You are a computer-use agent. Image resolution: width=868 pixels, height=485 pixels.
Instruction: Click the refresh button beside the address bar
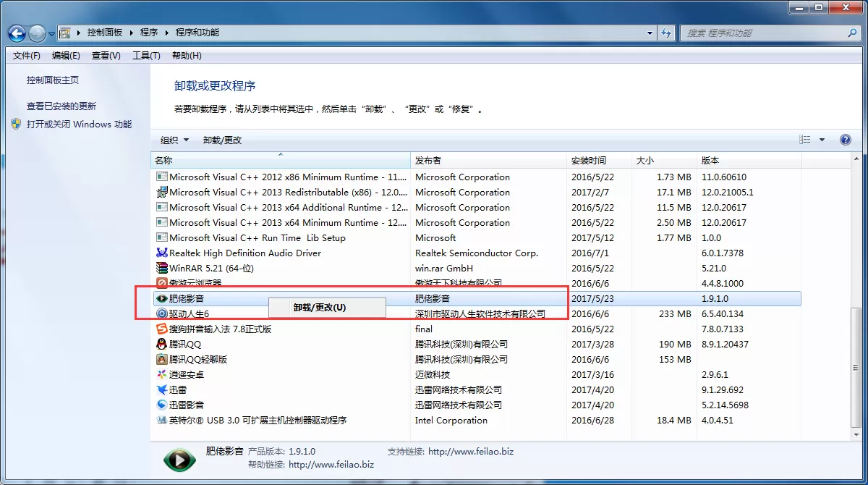[667, 33]
